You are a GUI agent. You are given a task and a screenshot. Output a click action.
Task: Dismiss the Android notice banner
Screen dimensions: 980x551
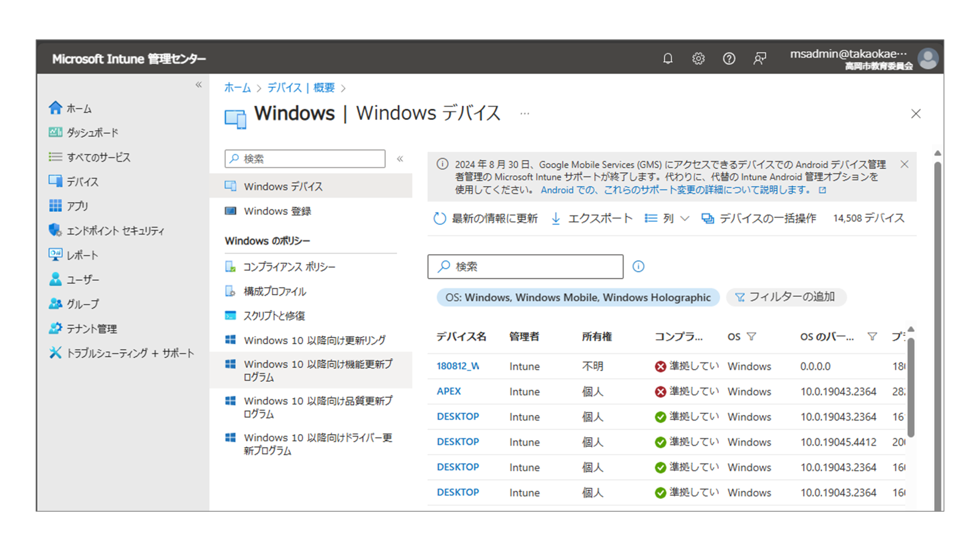[905, 164]
